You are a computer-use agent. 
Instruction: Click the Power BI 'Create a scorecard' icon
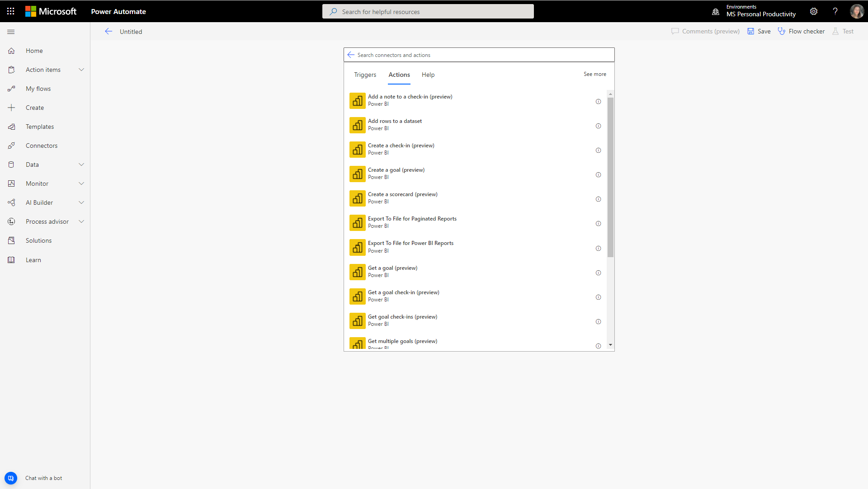357,198
